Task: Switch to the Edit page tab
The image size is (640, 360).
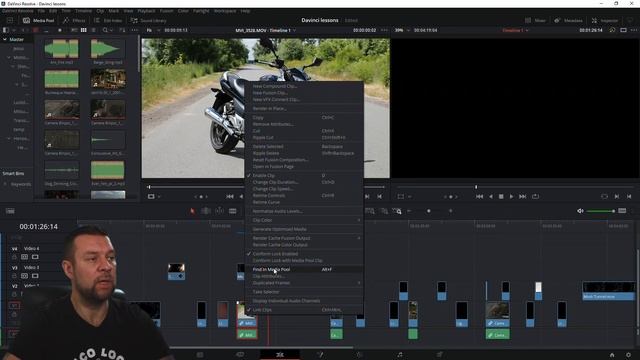Action: click(280, 354)
